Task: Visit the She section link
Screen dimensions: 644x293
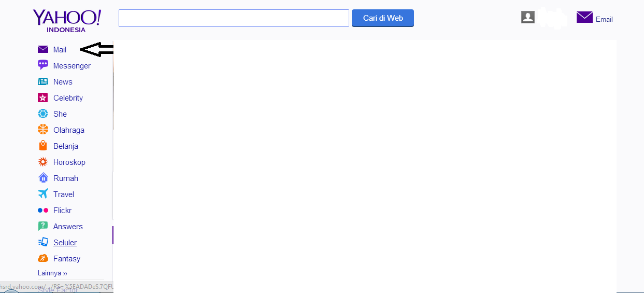Action: pyautogui.click(x=60, y=114)
